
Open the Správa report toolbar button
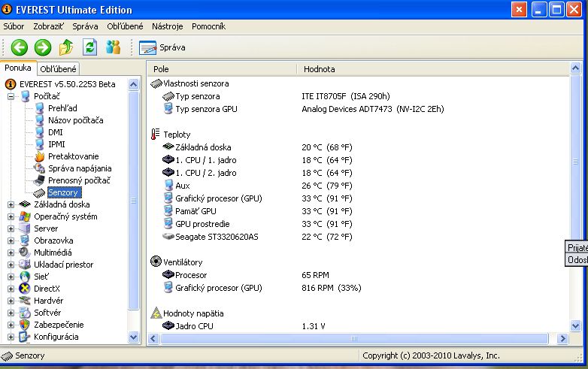[x=162, y=47]
